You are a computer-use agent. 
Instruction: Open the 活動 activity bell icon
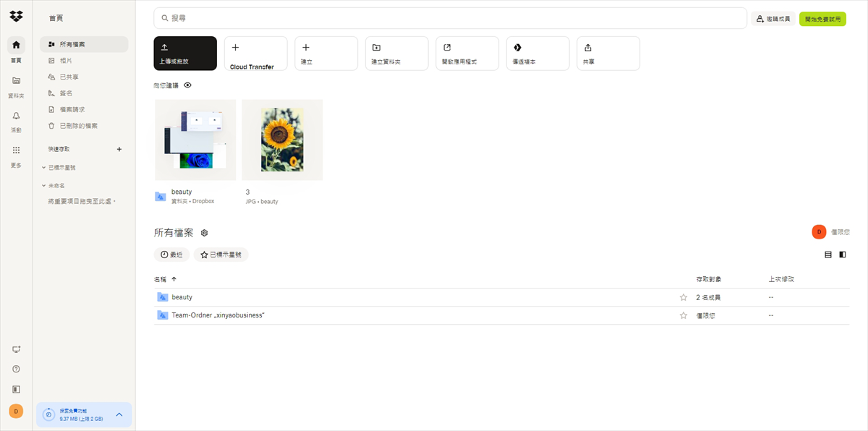click(x=16, y=115)
